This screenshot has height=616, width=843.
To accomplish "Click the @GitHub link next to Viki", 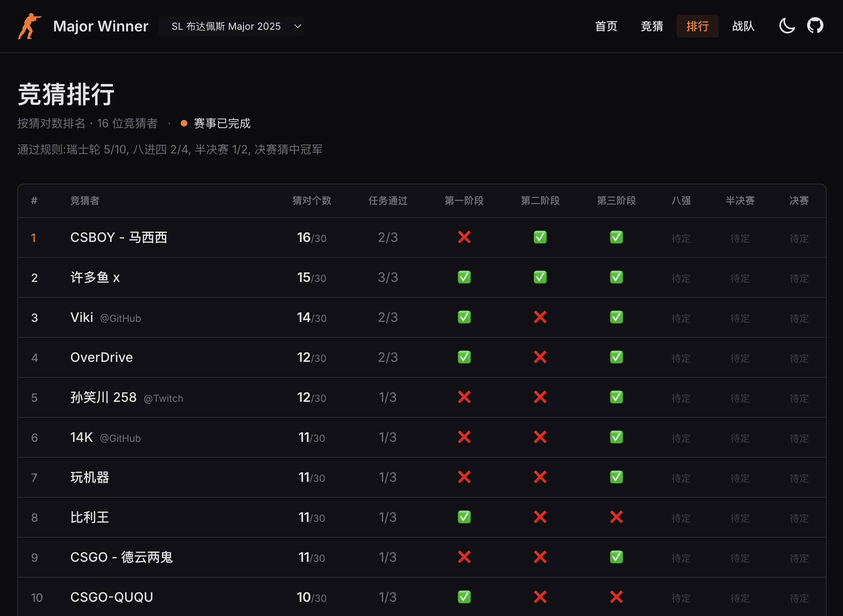I will click(120, 319).
